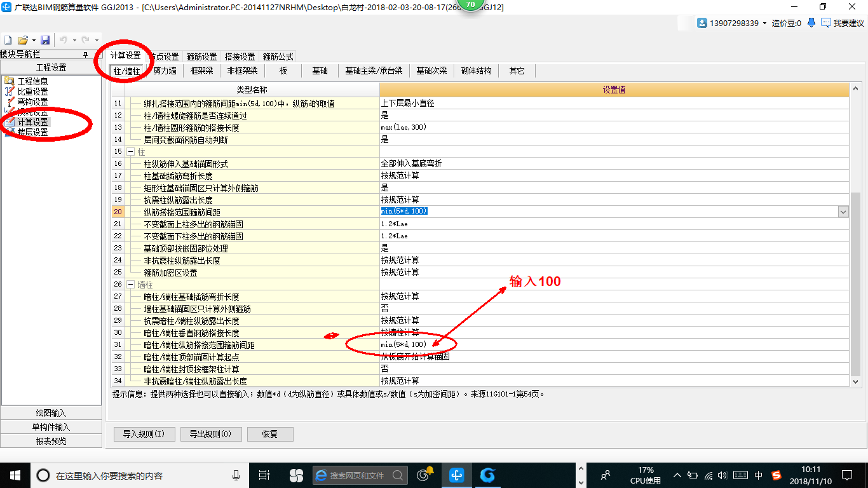The width and height of the screenshot is (868, 488).
Task: Click the New file toolbar icon
Action: point(8,40)
